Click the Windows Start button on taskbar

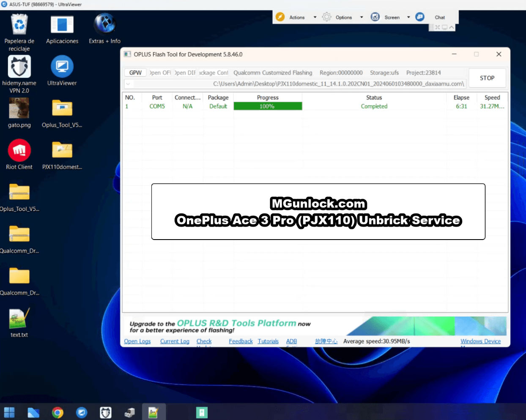(9, 412)
